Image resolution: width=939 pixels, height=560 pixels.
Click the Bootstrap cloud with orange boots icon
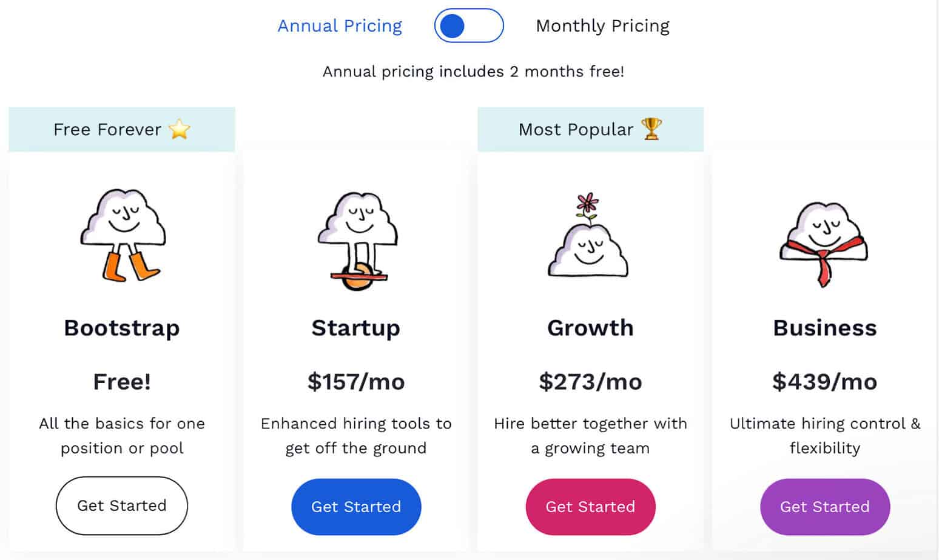(x=123, y=235)
